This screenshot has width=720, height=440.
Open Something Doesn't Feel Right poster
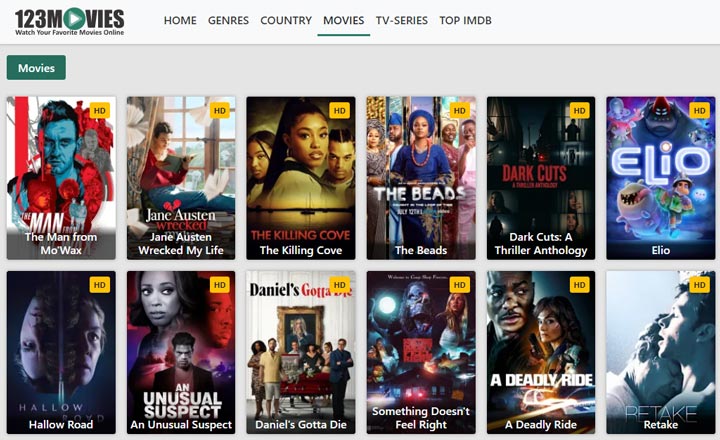421,352
